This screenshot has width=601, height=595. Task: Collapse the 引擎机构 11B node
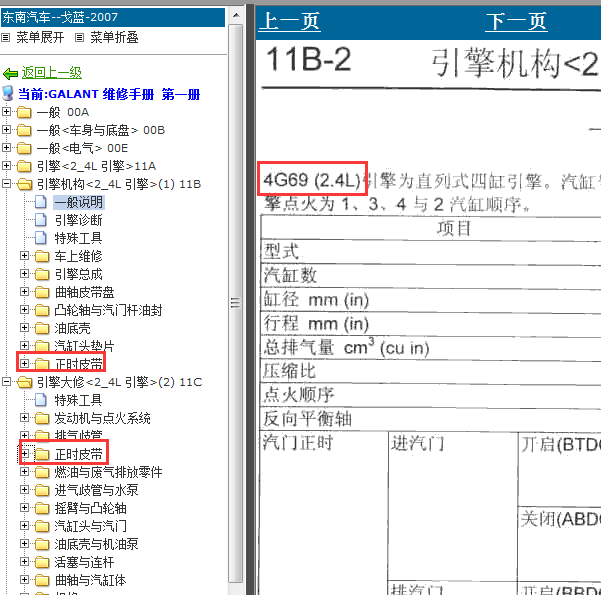[x=6, y=184]
